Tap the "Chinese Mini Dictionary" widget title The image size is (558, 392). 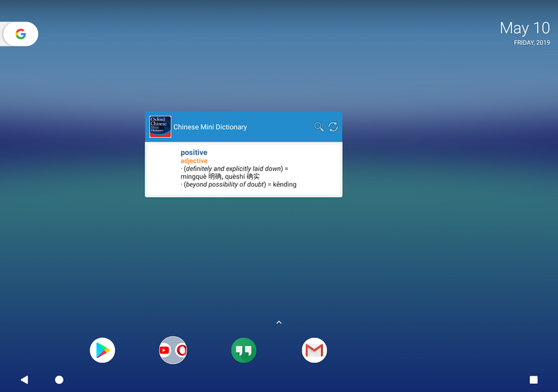[x=210, y=127]
